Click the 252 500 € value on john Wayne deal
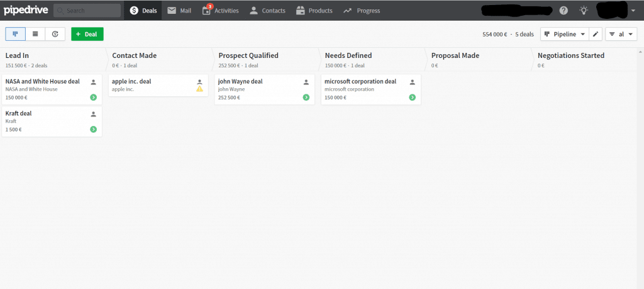Viewport: 644px width, 289px height. coord(229,98)
